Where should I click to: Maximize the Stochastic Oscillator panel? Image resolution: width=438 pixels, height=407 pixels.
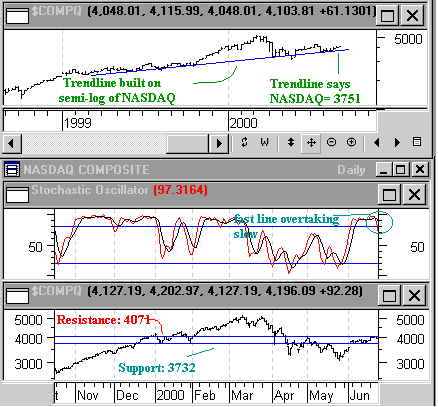[389, 194]
